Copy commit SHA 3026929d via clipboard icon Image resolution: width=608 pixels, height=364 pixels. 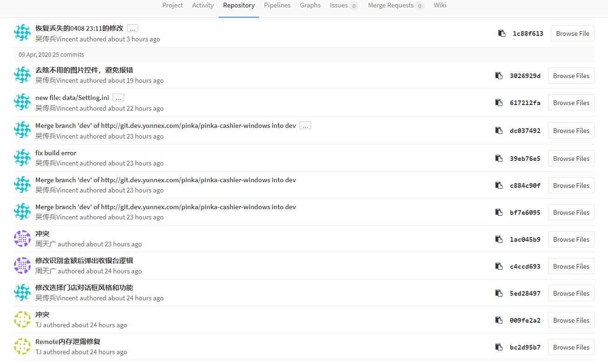499,76
